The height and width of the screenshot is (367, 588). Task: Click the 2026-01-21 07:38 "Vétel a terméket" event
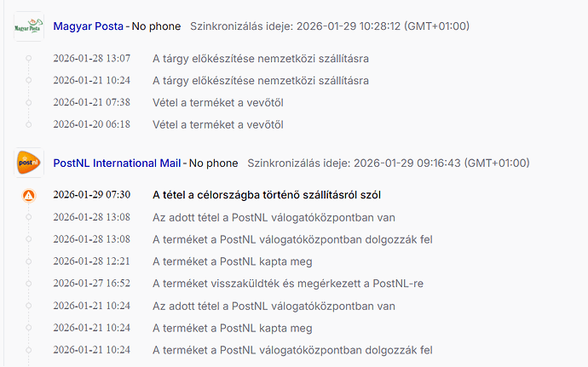click(217, 102)
